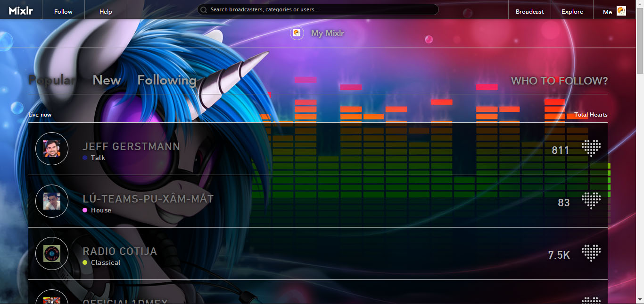The width and height of the screenshot is (644, 304).
Task: Open Jeff Gerstmann's profile picture
Action: pyautogui.click(x=52, y=149)
